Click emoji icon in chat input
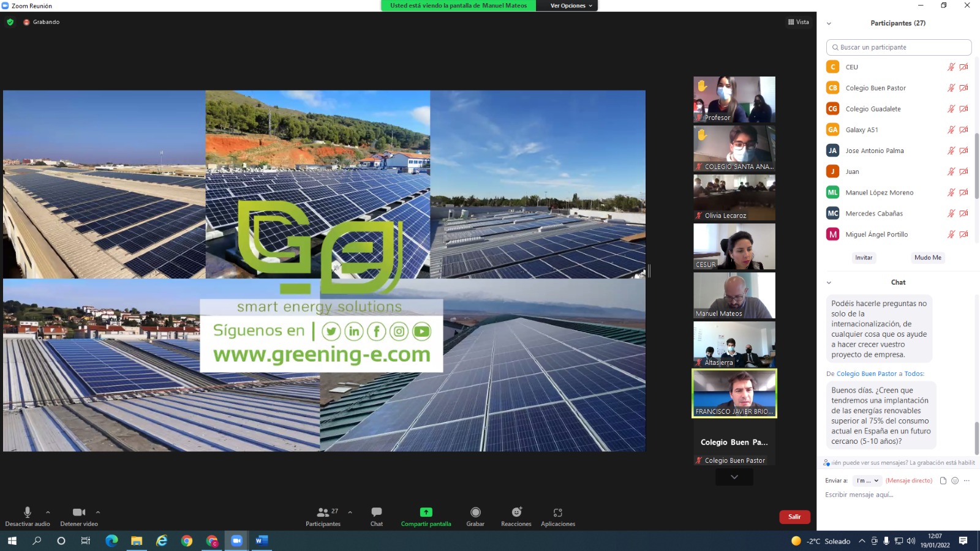Image resolution: width=980 pixels, height=551 pixels. tap(955, 481)
